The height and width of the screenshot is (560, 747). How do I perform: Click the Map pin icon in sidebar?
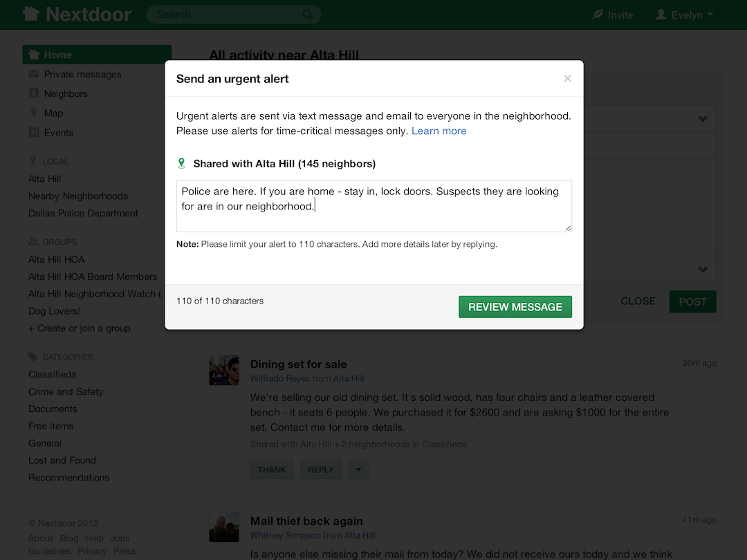(34, 113)
